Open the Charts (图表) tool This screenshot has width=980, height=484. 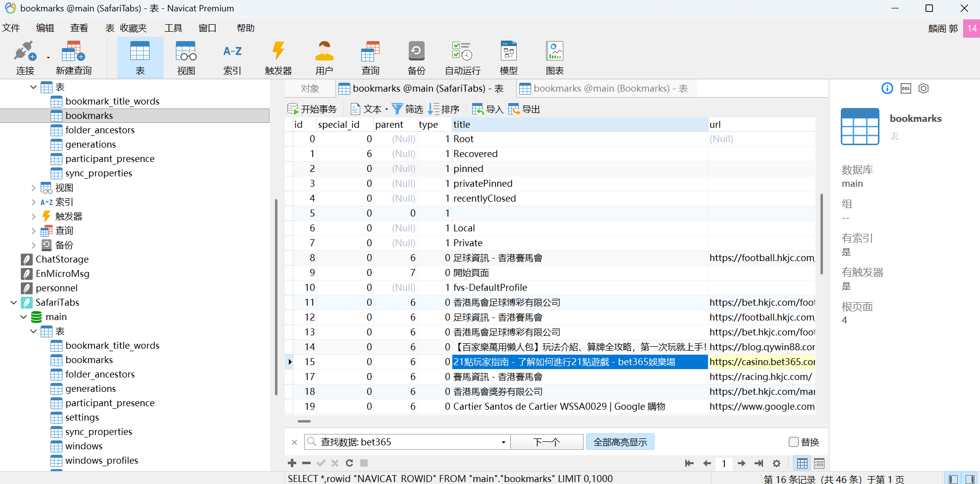click(x=554, y=58)
